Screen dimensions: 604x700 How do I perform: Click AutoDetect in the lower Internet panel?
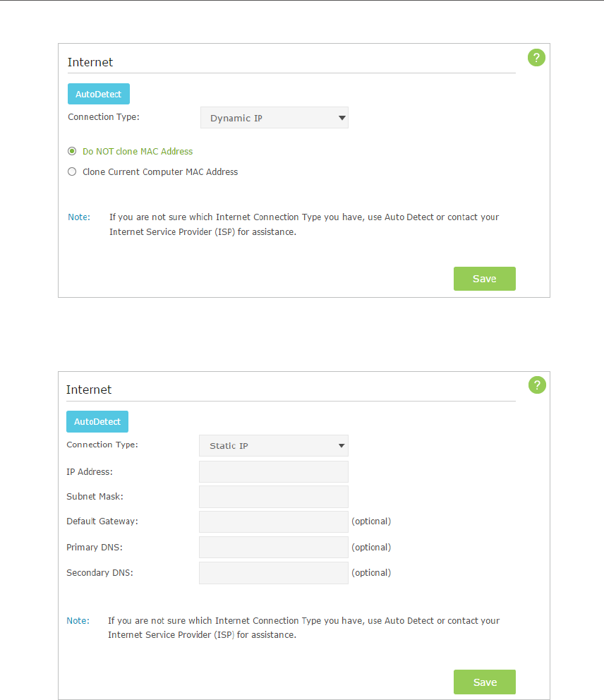97,422
